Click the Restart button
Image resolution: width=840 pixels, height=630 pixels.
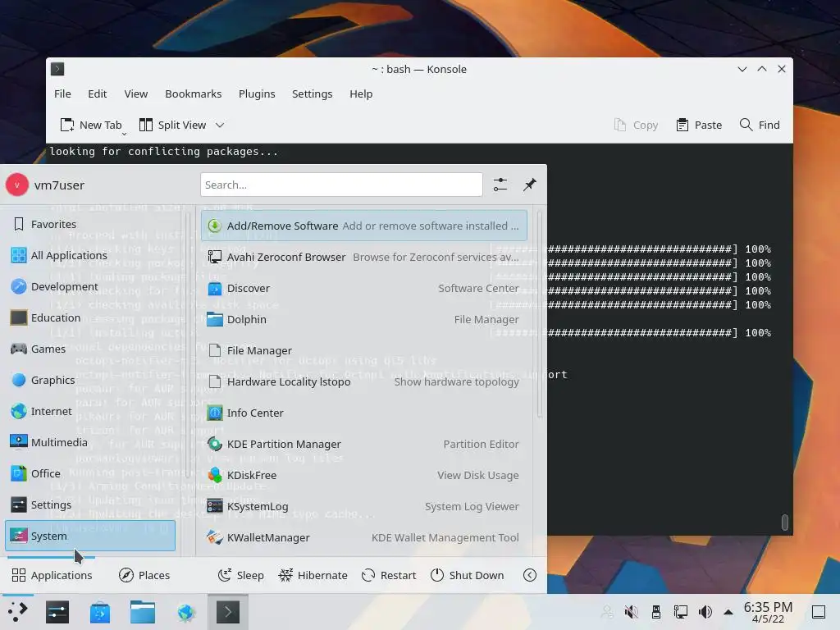pyautogui.click(x=389, y=575)
